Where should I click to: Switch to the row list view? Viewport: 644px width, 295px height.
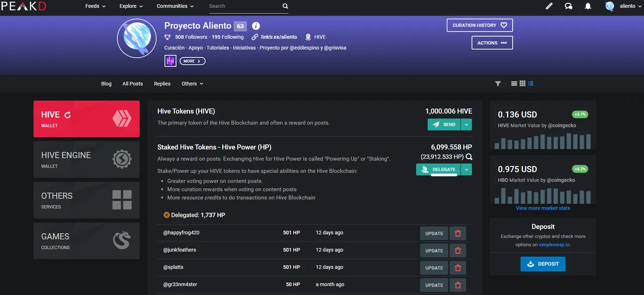point(514,83)
